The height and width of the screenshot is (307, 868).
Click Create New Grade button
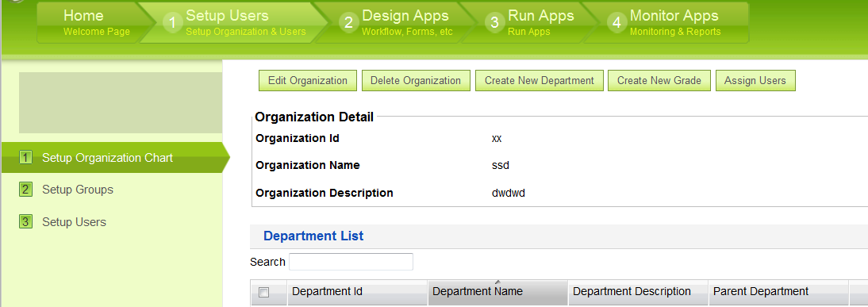(x=659, y=81)
